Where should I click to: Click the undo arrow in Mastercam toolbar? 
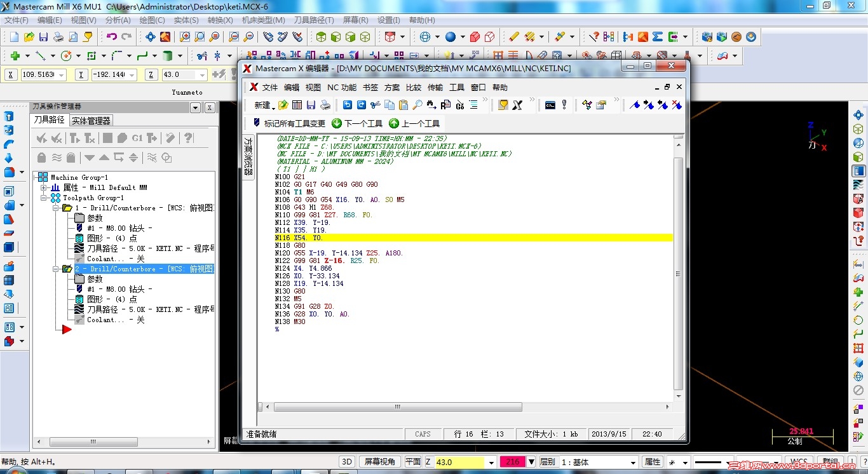[x=111, y=37]
